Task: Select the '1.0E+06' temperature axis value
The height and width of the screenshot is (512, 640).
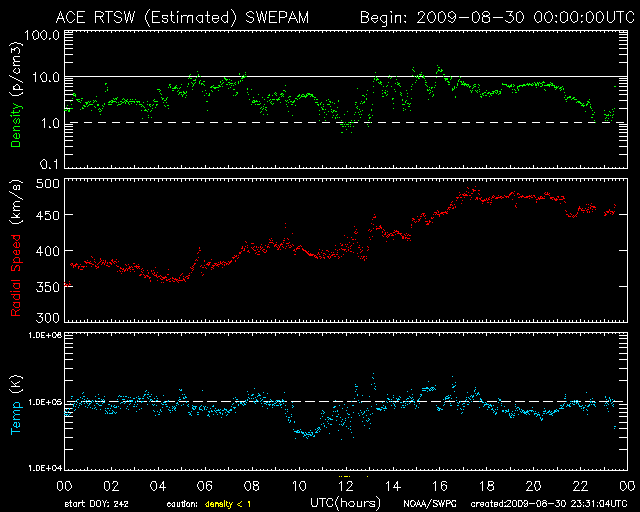Action: click(45, 335)
